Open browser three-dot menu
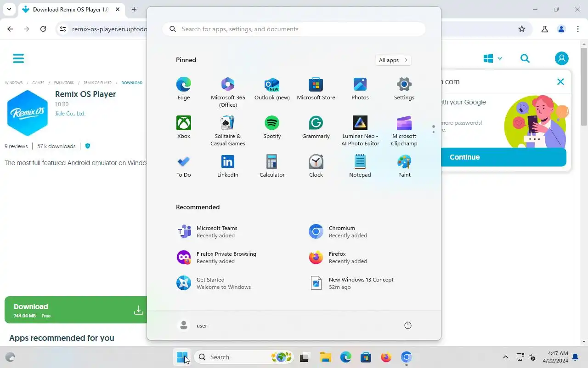 578,29
